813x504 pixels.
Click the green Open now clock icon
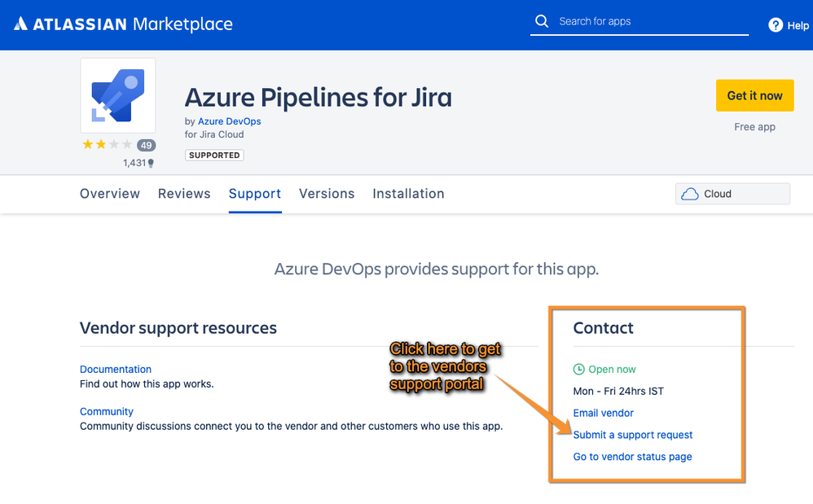pos(579,370)
